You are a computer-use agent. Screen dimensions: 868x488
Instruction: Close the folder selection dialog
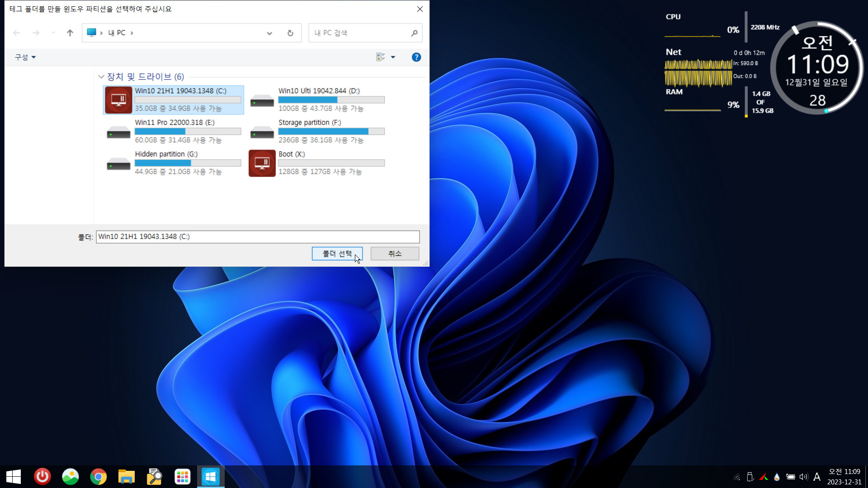pos(420,9)
